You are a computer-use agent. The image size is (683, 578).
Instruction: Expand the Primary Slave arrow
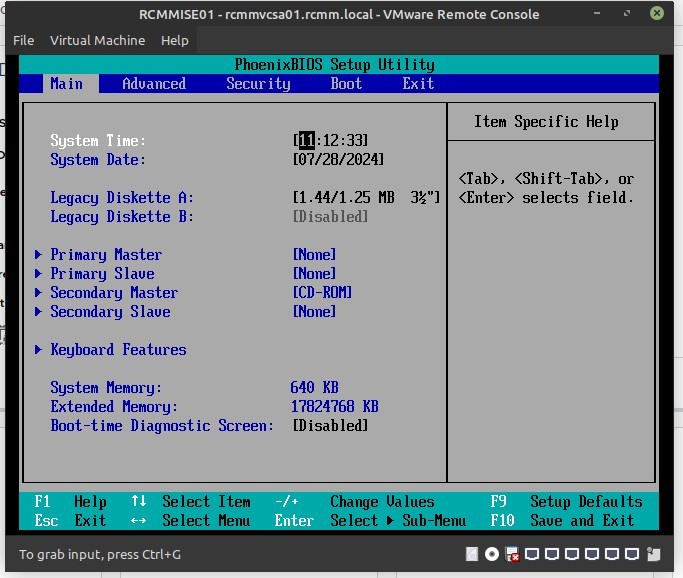pos(38,274)
